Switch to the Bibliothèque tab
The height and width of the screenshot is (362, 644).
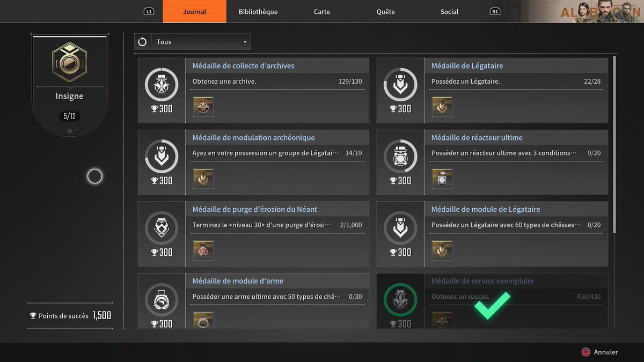(258, 12)
